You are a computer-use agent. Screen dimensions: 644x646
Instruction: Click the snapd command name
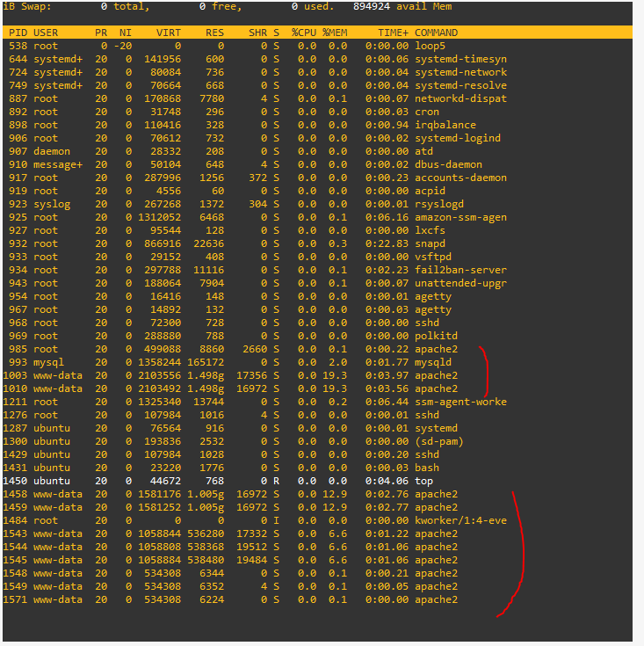pos(430,243)
